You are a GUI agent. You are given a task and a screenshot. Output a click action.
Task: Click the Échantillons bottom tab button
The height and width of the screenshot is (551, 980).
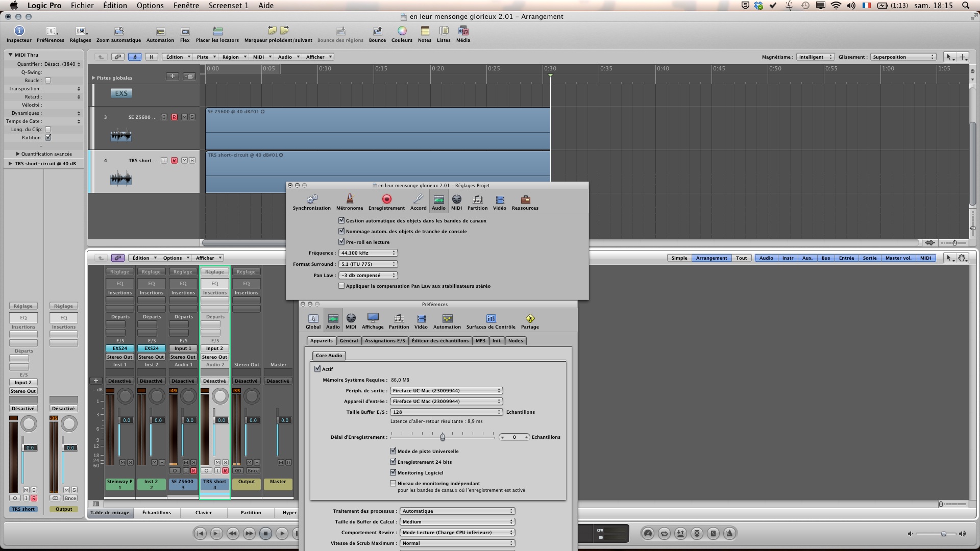click(x=157, y=513)
